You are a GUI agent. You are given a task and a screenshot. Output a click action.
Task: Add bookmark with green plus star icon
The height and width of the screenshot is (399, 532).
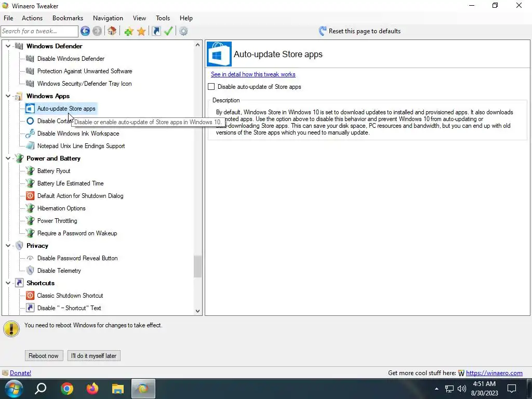(x=129, y=31)
